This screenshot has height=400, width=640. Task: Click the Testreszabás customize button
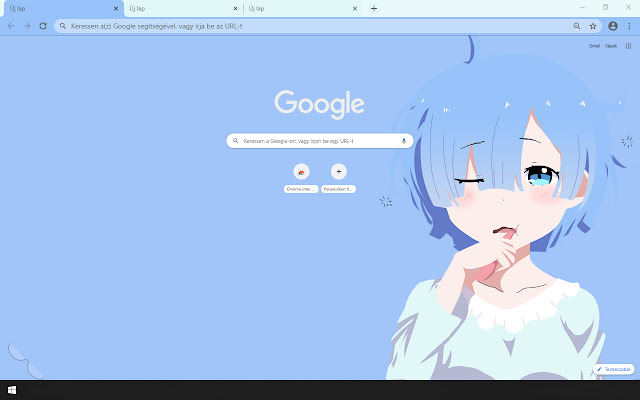pos(614,369)
